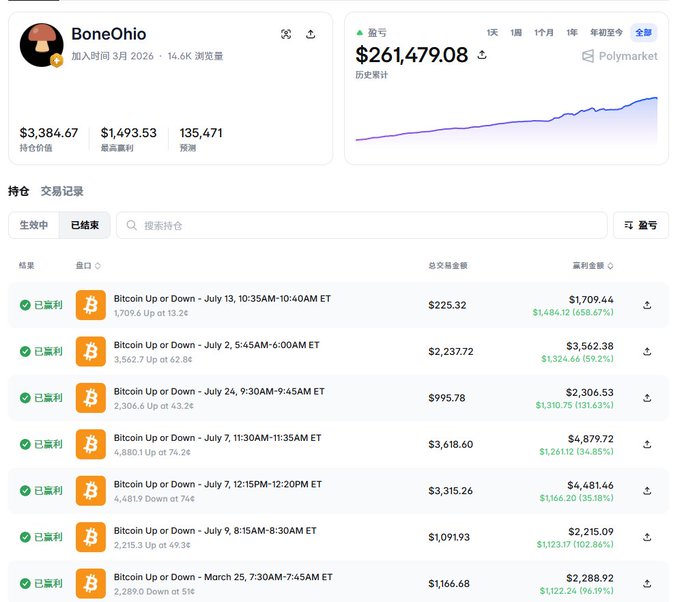The image size is (680, 602).
Task: Open the BoneOhio mushroom avatar
Action: coord(42,45)
